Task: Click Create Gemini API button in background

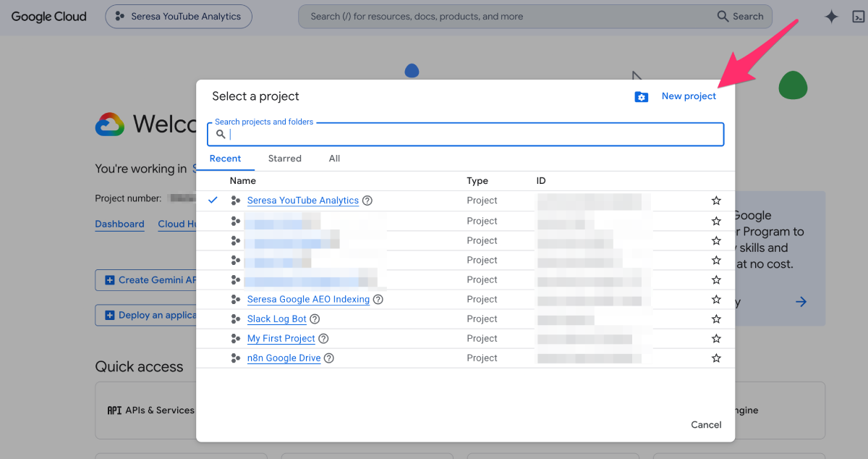Action: point(146,280)
